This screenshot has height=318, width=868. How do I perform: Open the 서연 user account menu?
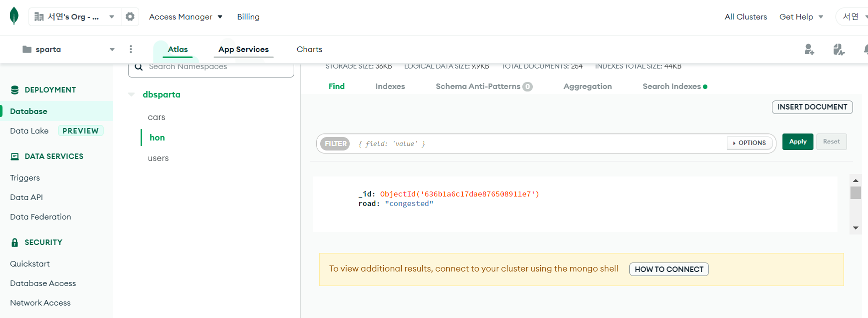pyautogui.click(x=853, y=16)
